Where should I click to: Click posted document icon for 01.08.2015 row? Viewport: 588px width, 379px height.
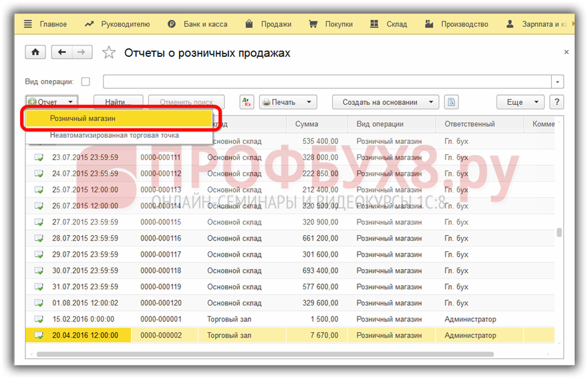39,303
